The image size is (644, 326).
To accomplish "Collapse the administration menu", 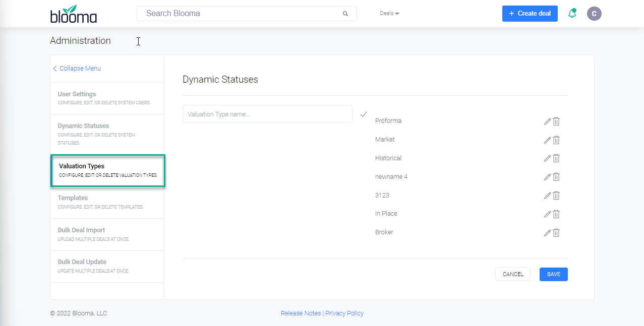I will click(77, 69).
